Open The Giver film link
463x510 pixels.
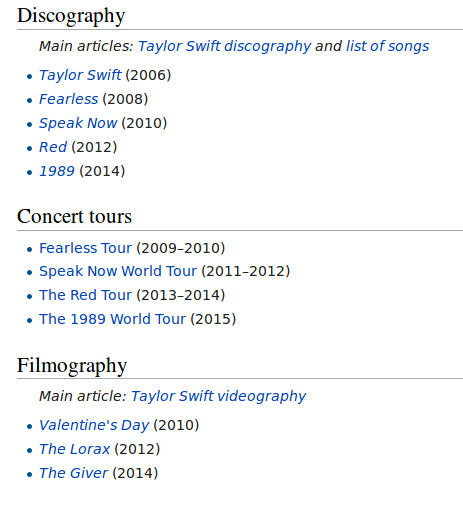74,473
